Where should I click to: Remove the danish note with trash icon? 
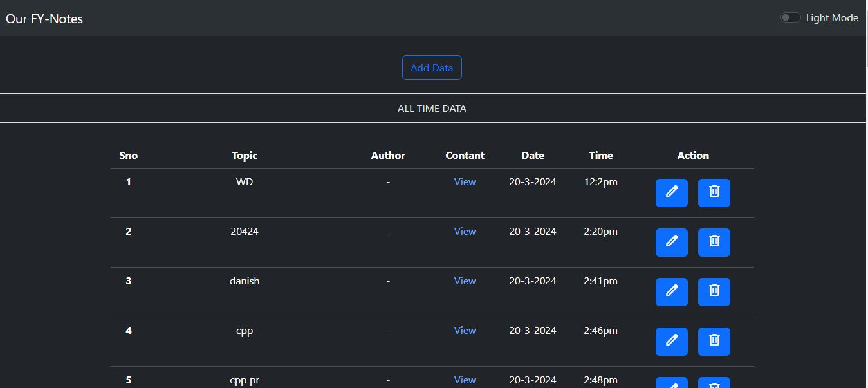point(714,291)
